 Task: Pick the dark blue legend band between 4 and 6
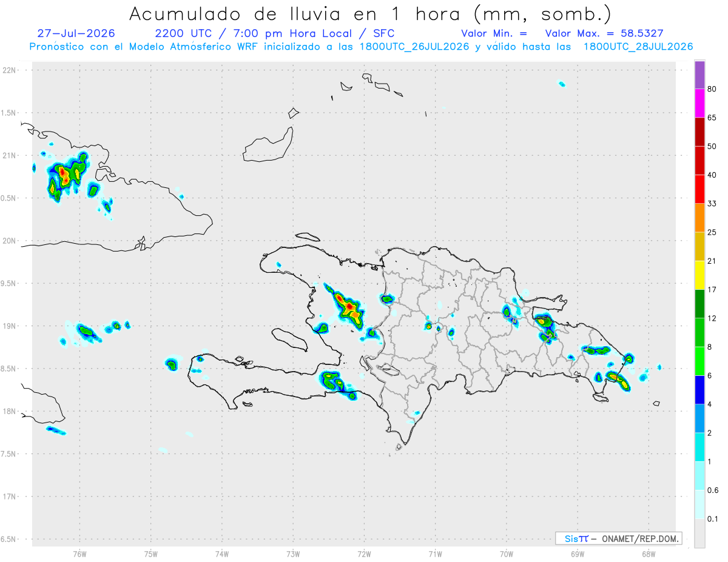pyautogui.click(x=699, y=390)
